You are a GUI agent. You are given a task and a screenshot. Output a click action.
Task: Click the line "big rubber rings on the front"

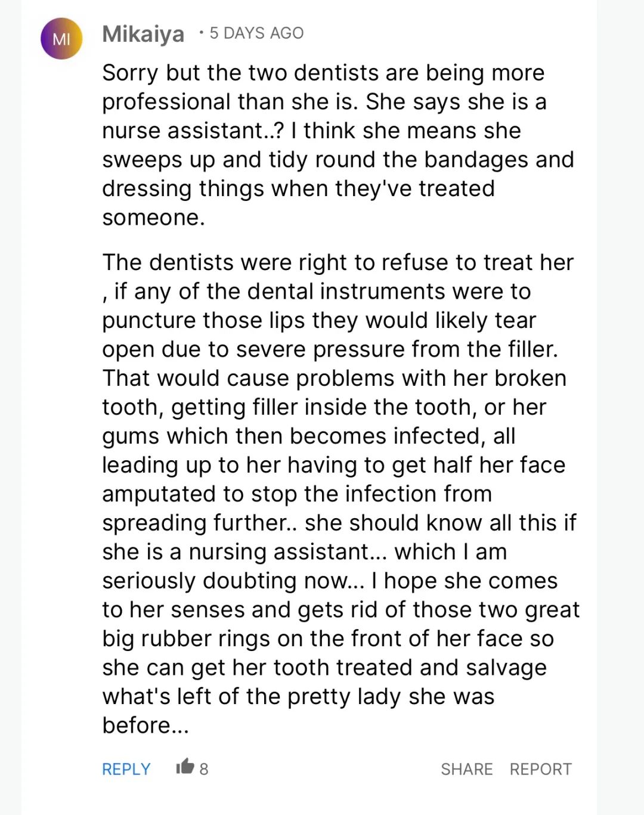point(328,639)
